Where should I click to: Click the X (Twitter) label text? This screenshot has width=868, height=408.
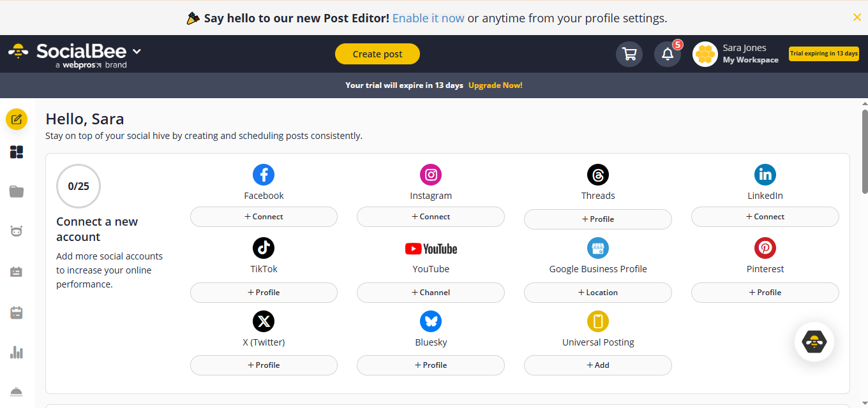[x=264, y=342]
